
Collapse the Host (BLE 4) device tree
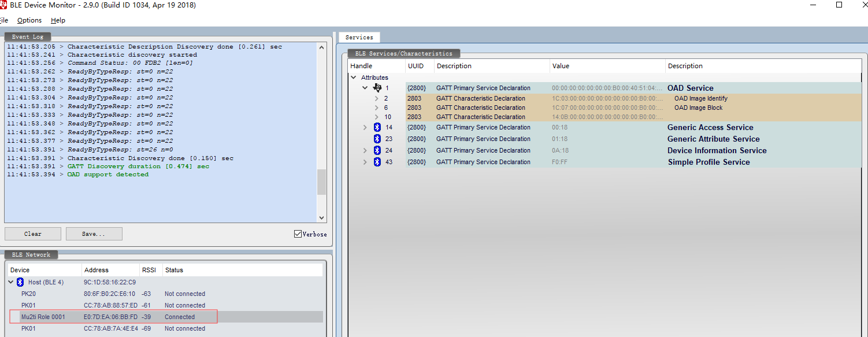click(11, 282)
